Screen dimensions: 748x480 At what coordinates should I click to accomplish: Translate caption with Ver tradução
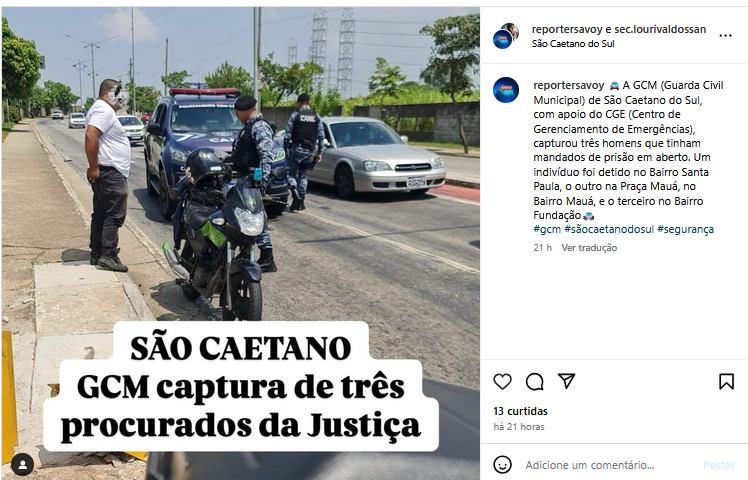[x=589, y=248]
